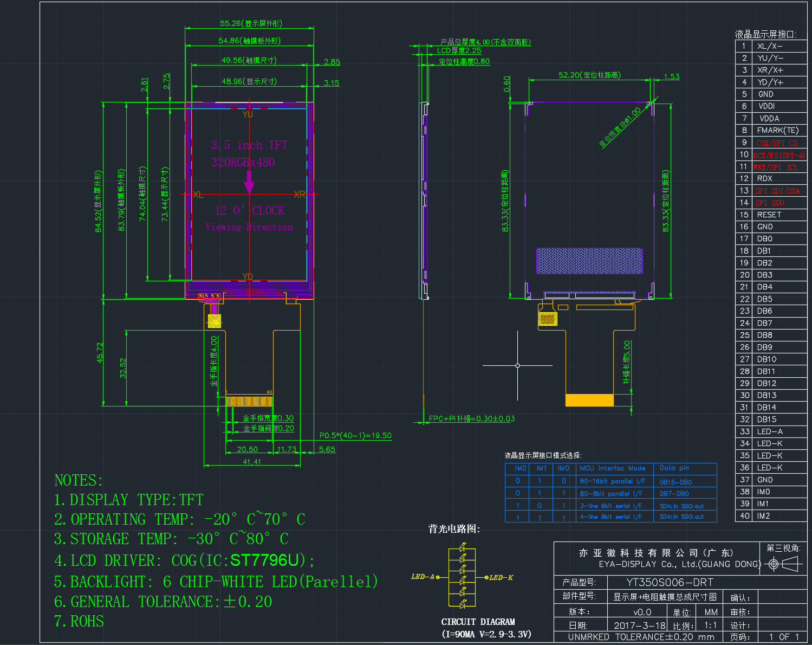Click the highlighted "ST7796U" driver IC text
Screen dimensions: 812x645
pos(265,560)
